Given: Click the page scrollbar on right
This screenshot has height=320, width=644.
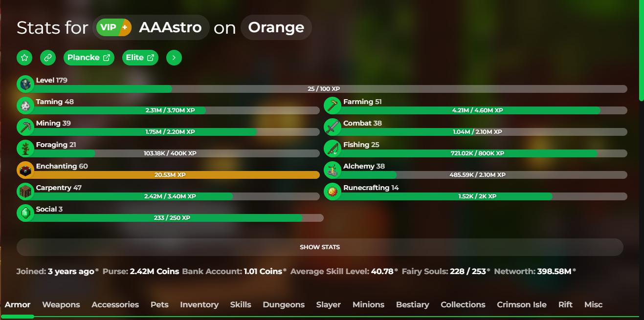Looking at the screenshot, I should pyautogui.click(x=642, y=51).
